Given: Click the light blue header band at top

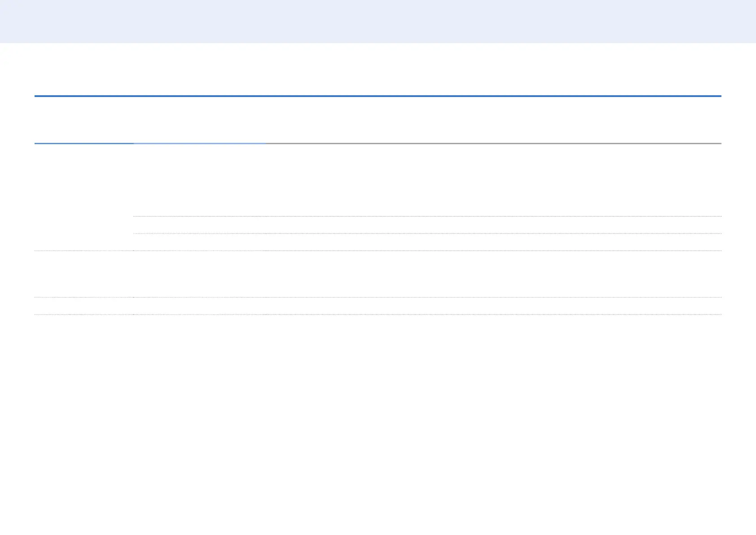Looking at the screenshot, I should (x=378, y=21).
